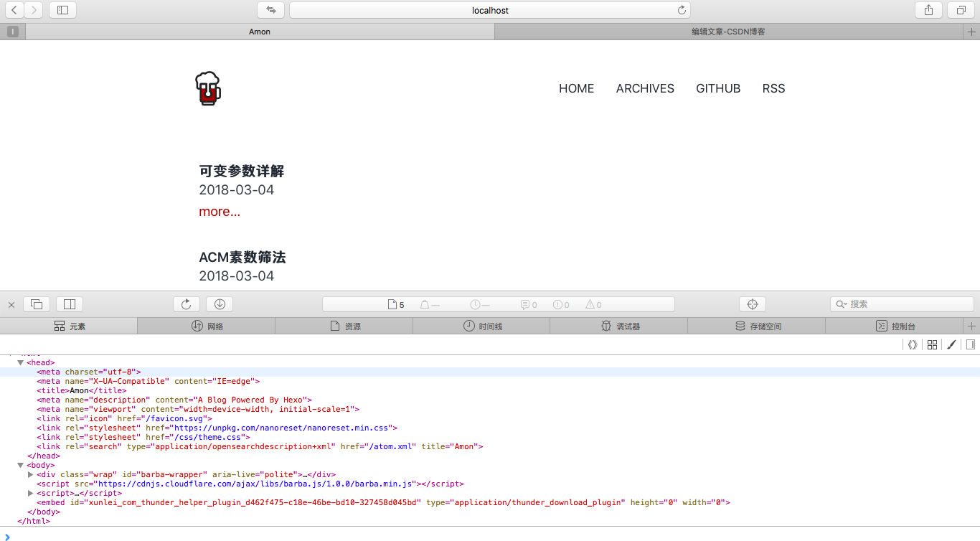
Task: Switch to 编辑文章-CSDN博客 browser tab
Action: point(729,32)
